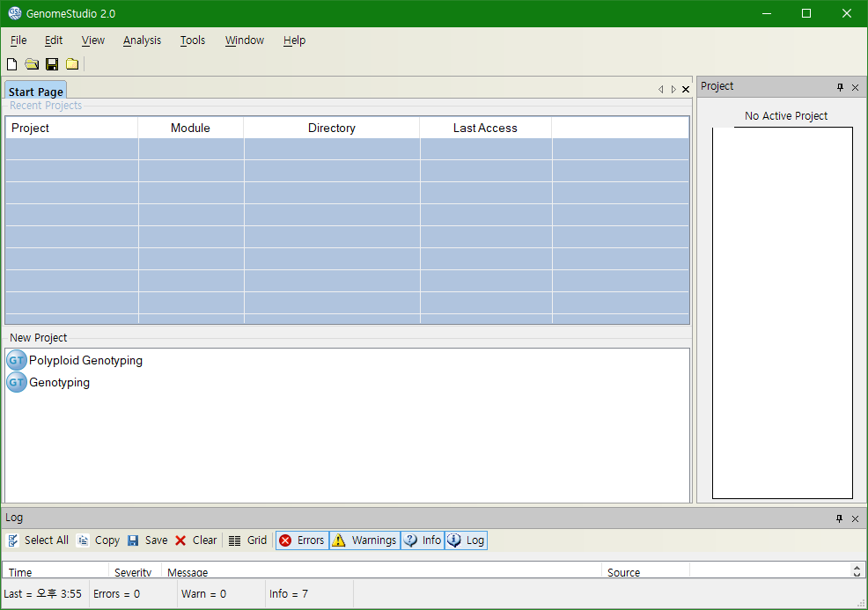Open the View menu
The image size is (868, 610).
click(x=93, y=40)
